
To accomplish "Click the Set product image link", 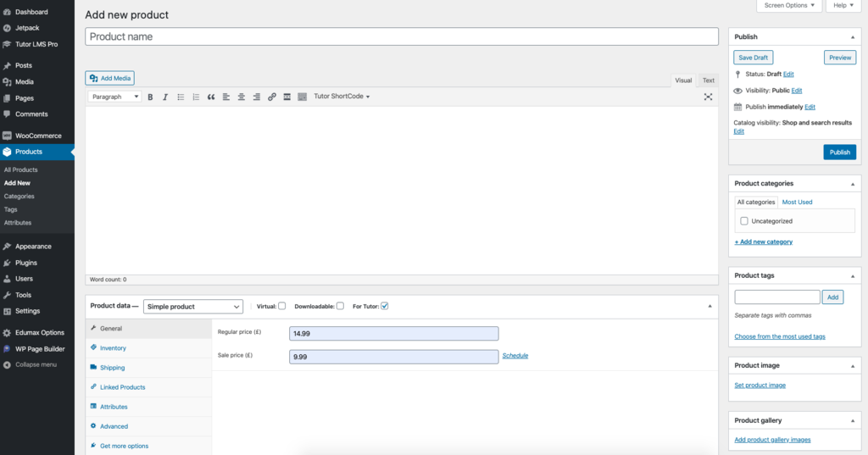I will tap(759, 386).
